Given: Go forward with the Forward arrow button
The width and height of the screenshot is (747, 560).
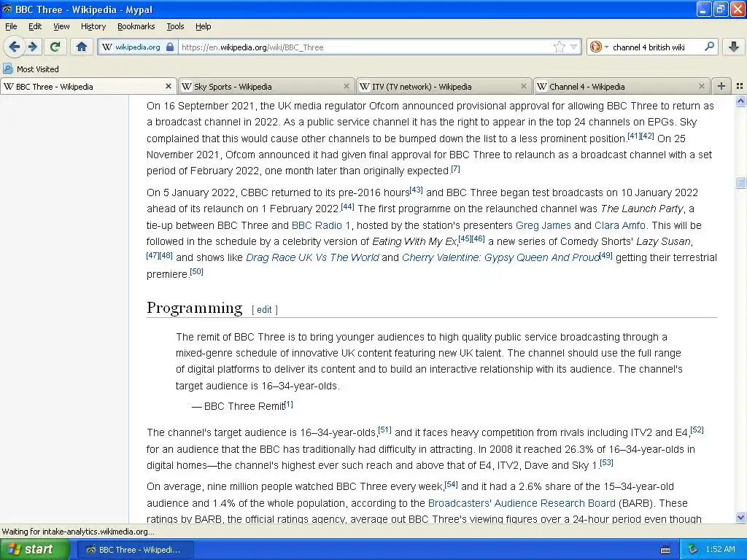Looking at the screenshot, I should pyautogui.click(x=33, y=47).
